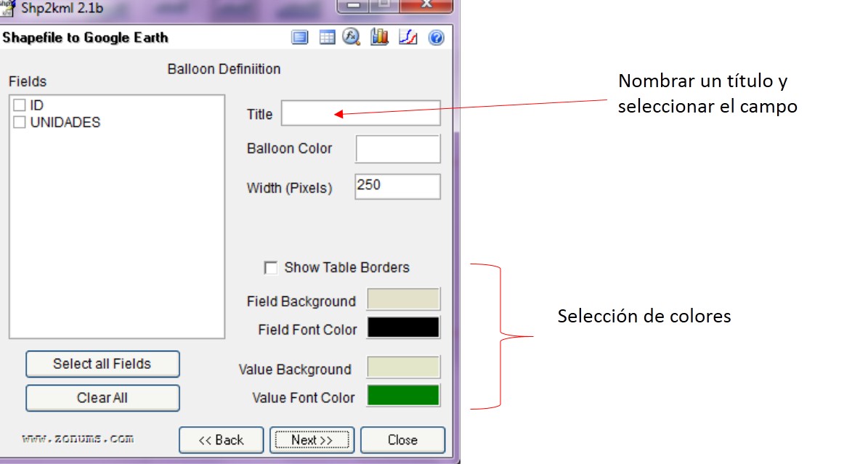Proceed with the Next >> button
Screen dimensions: 868x464
tap(312, 440)
